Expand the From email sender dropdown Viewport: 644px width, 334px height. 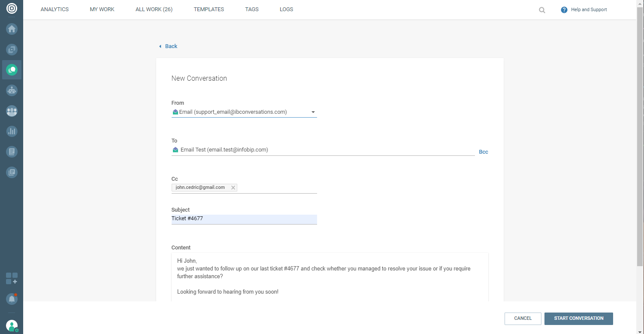click(313, 112)
